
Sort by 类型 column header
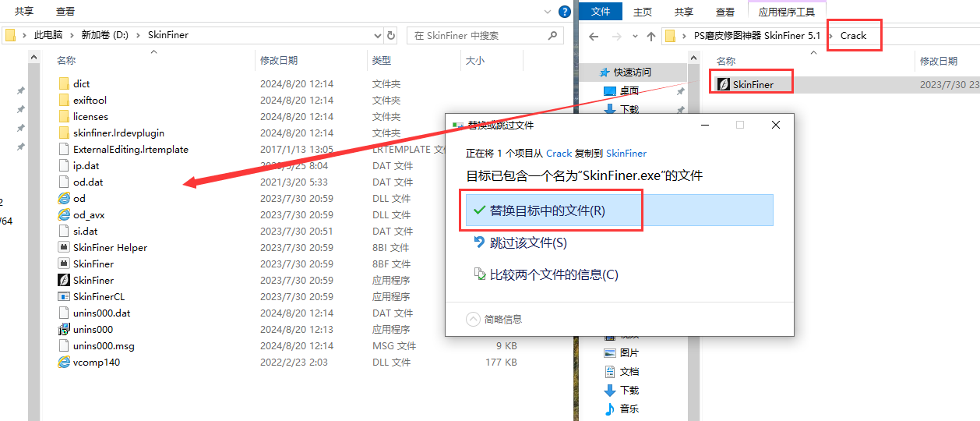pos(382,61)
